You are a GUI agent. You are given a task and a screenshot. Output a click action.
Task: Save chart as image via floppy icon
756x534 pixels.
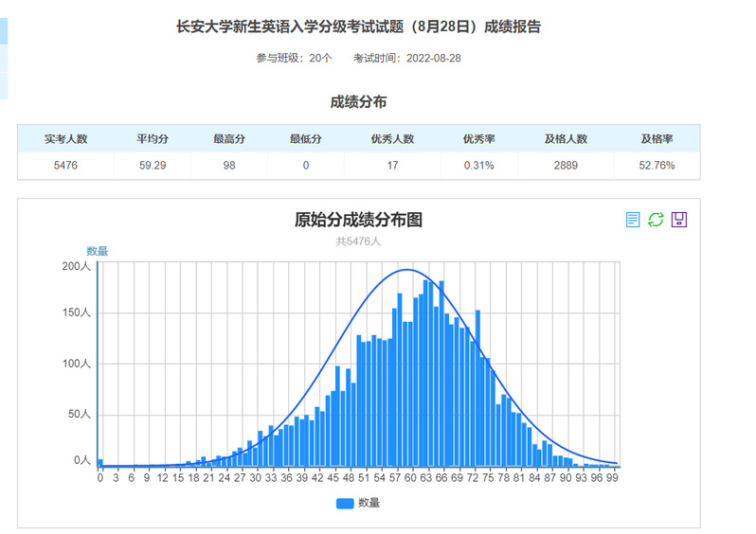pyautogui.click(x=679, y=220)
